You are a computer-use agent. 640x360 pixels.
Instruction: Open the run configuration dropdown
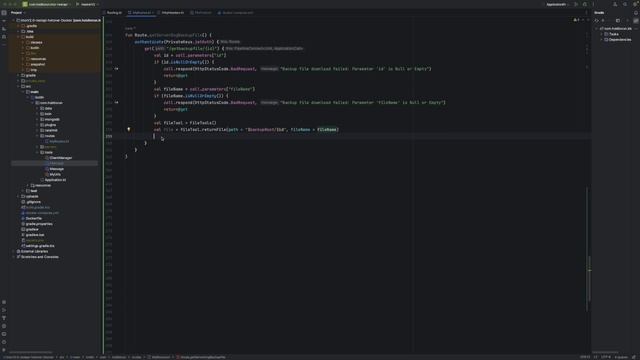point(558,4)
